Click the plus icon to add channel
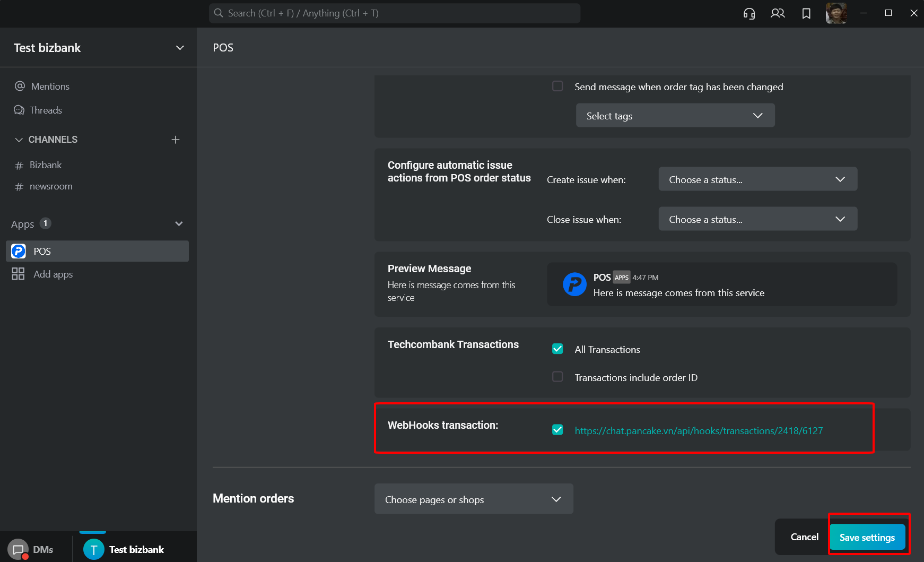This screenshot has width=924, height=562. (x=176, y=140)
